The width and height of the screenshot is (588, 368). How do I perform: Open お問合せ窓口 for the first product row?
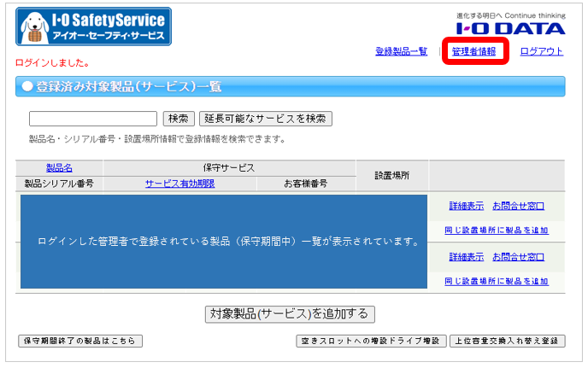tap(518, 206)
